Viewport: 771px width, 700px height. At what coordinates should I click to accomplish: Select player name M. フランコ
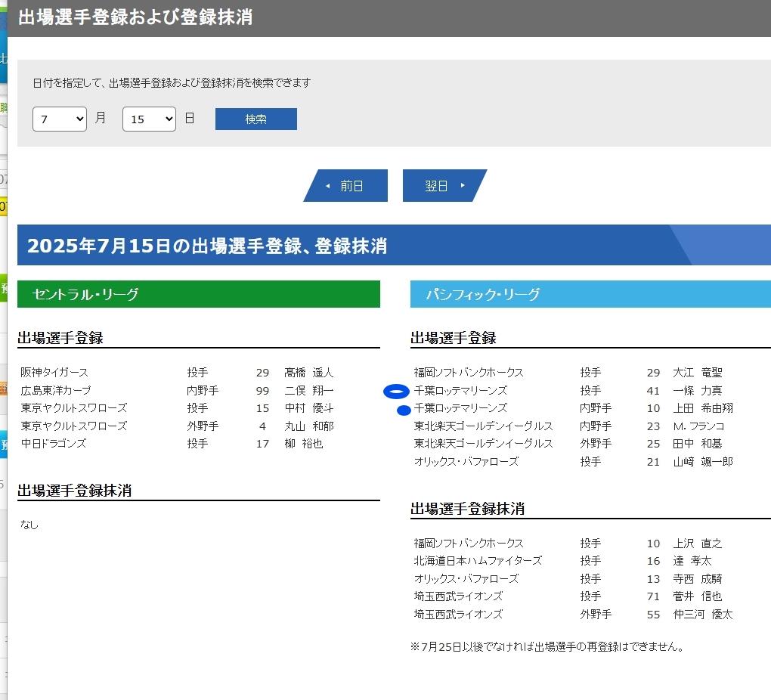pos(698,426)
